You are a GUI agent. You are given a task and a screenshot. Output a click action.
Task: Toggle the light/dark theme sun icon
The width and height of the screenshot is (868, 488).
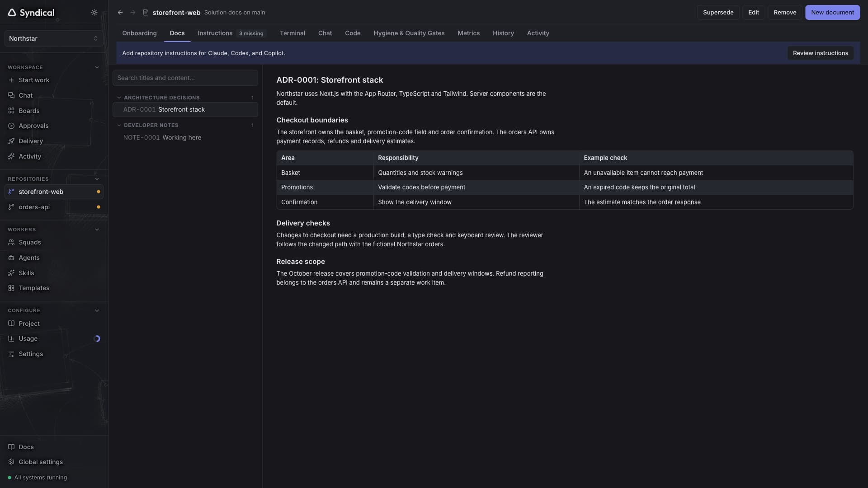(x=94, y=13)
